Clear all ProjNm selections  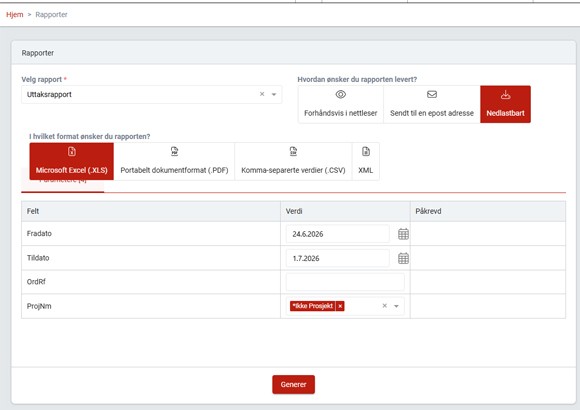385,306
